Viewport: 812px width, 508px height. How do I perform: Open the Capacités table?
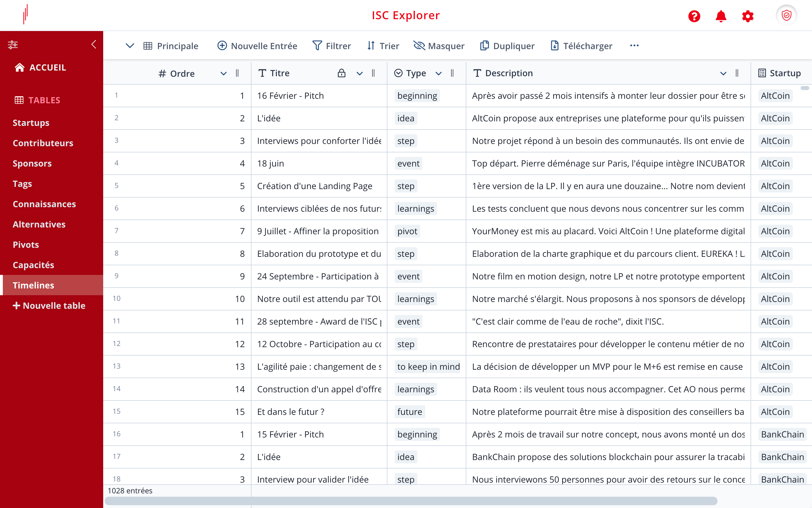tap(33, 265)
